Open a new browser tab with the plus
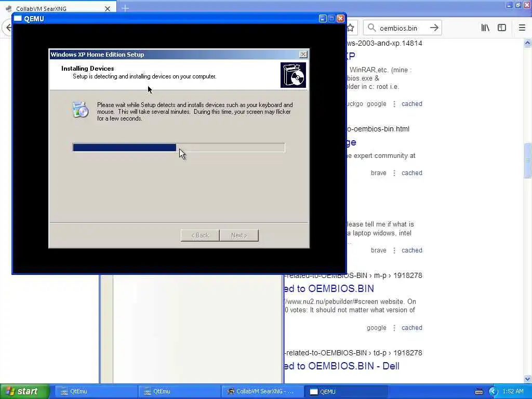532x399 pixels. coord(125,8)
